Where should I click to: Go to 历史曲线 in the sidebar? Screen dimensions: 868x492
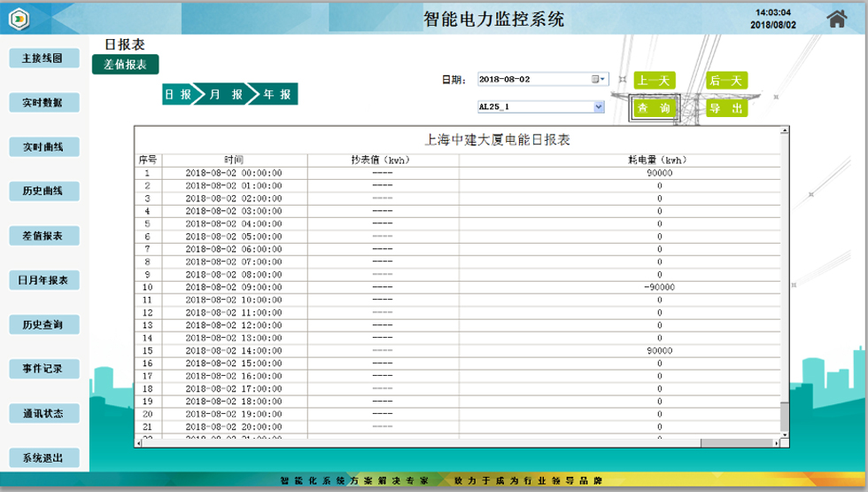point(43,191)
